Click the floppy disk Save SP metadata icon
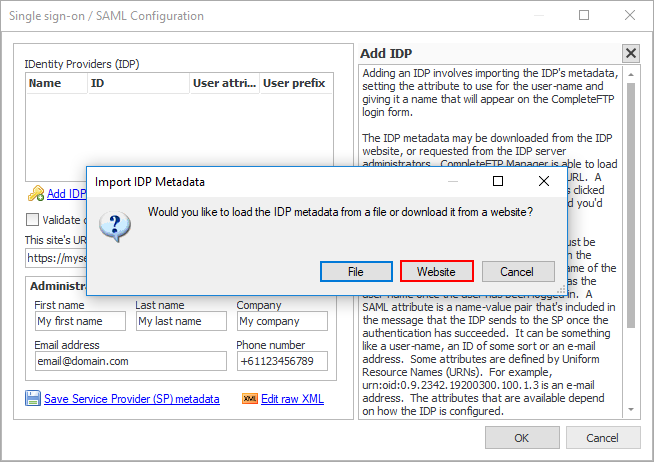 [x=33, y=399]
